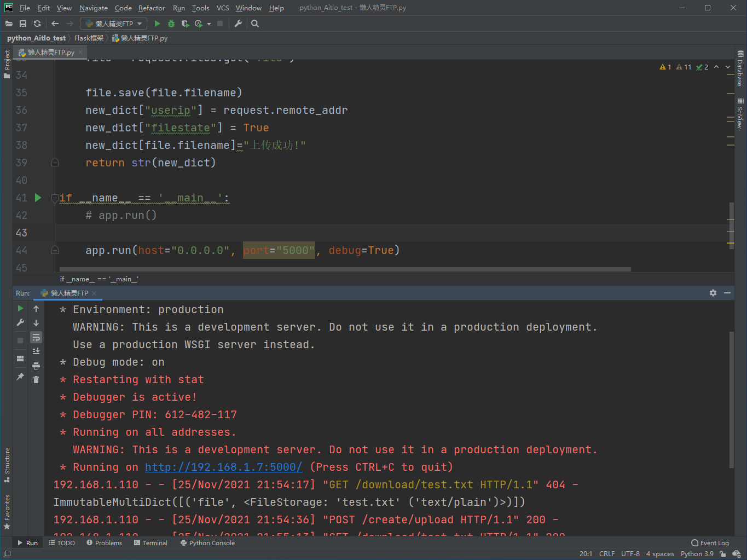The image size is (747, 560).
Task: Open the Favorites tool window
Action: click(7, 512)
